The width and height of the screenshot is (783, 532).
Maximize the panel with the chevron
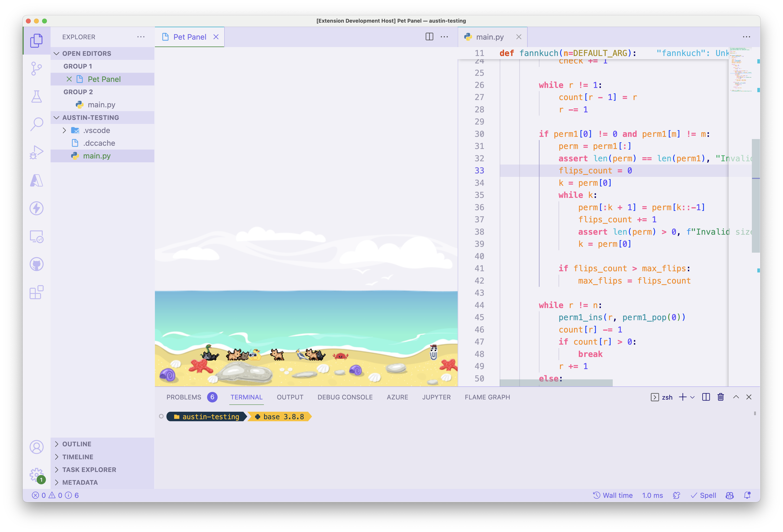point(736,397)
